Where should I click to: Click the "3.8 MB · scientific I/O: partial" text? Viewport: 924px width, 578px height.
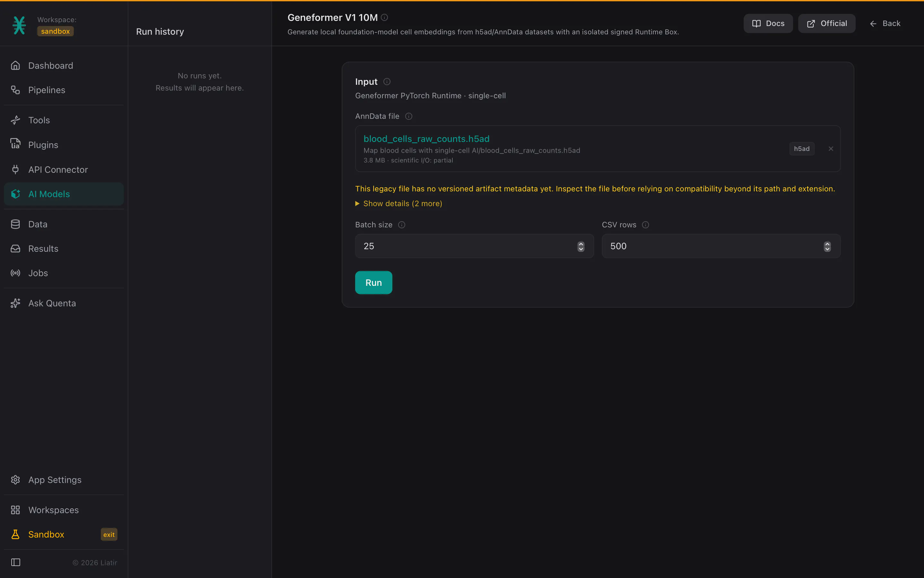tap(408, 160)
